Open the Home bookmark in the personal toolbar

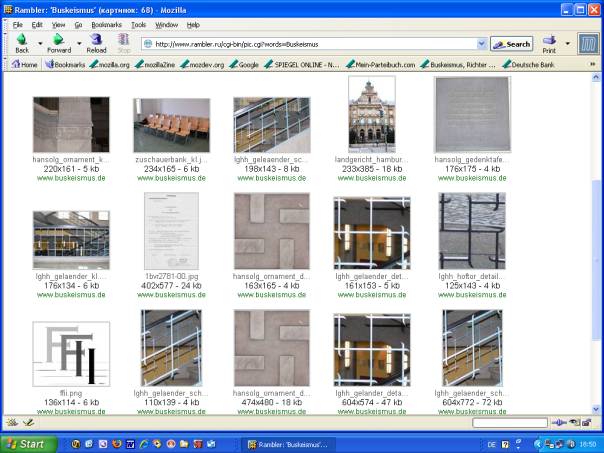24,65
